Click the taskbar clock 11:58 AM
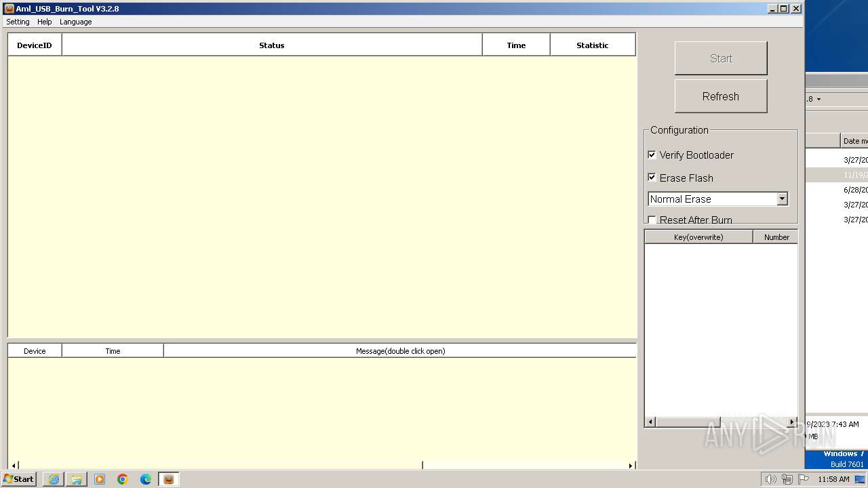Viewport: 868px width, 488px height. click(833, 479)
